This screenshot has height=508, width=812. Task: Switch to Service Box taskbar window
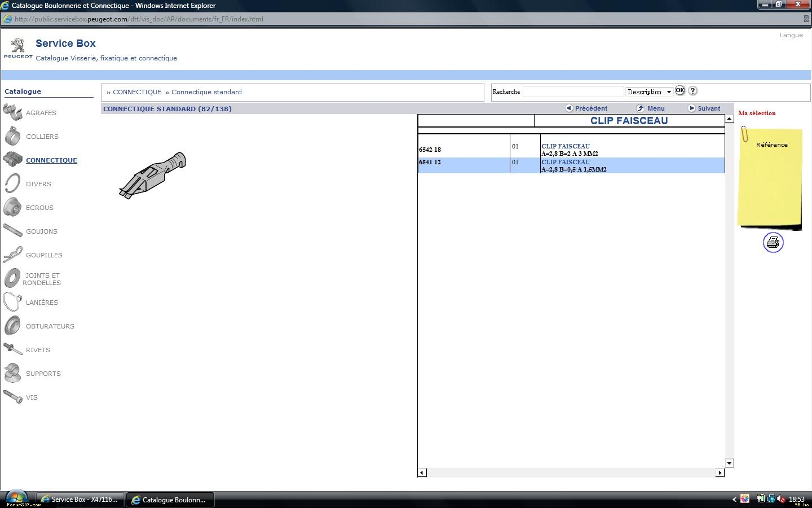[80, 500]
